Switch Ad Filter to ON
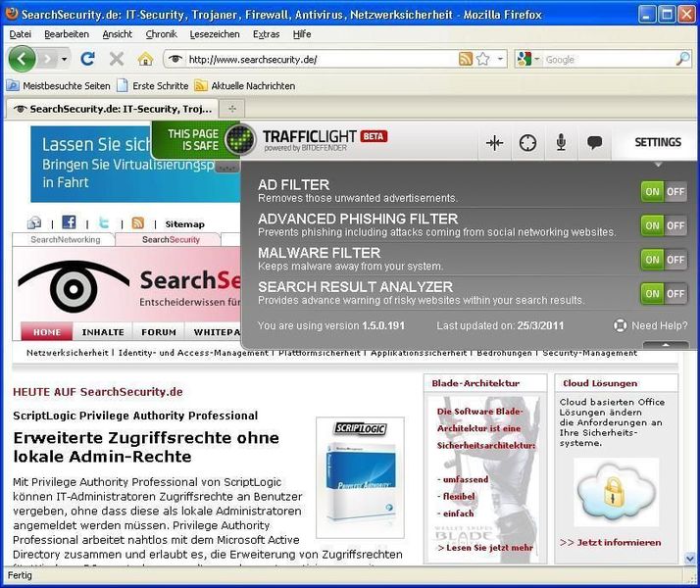Viewport: 700px width, 588px height. coord(652,192)
